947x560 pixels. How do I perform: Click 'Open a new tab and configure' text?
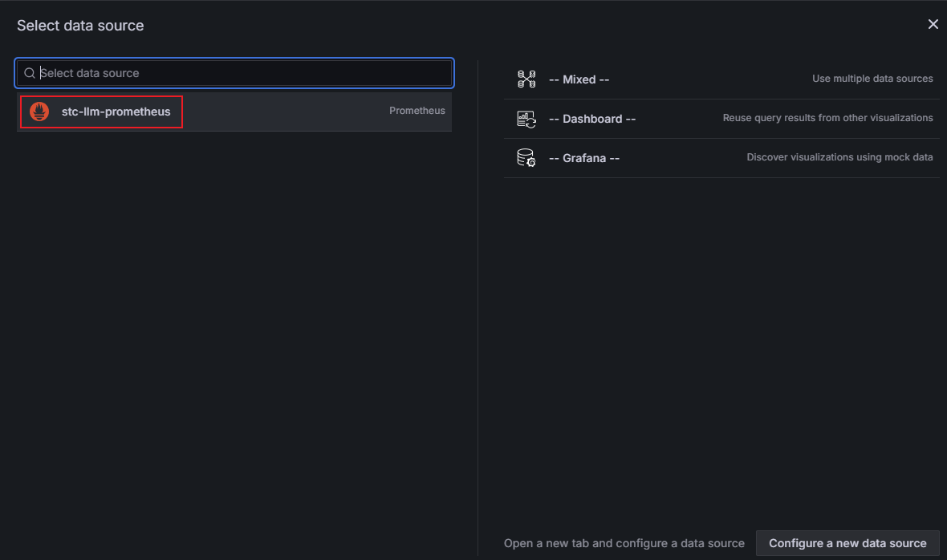624,543
